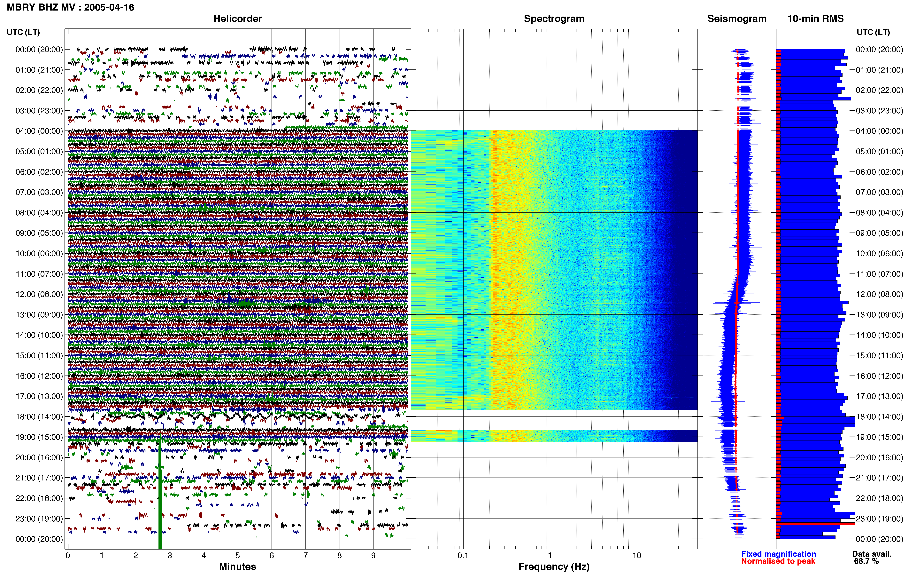Click tick label '3' on the Minutes axis
Image resolution: width=924 pixels, height=578 pixels.
170,555
